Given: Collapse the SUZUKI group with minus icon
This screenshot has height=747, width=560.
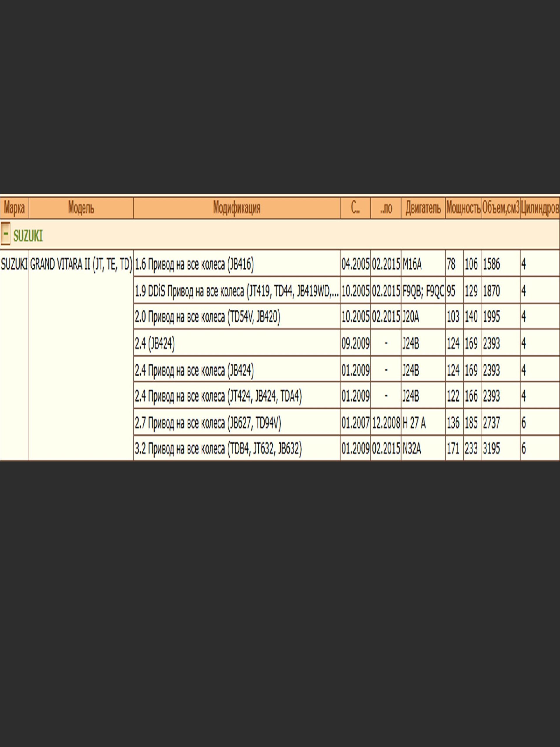Looking at the screenshot, I should [6, 233].
